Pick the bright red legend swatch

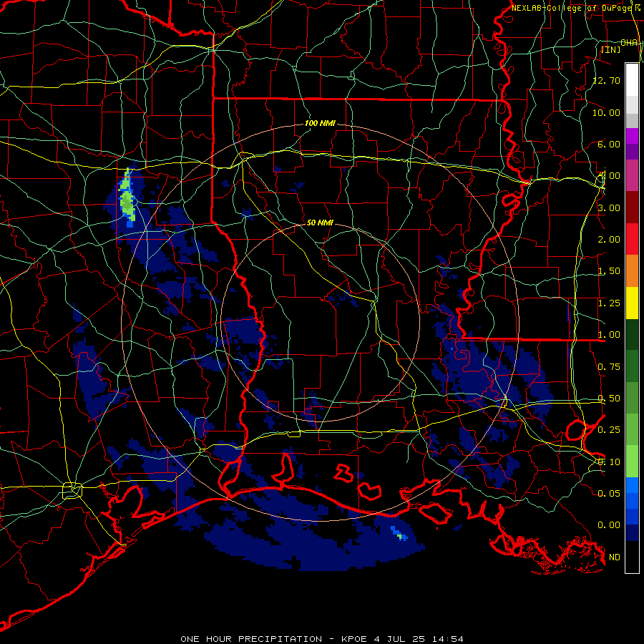[632, 239]
